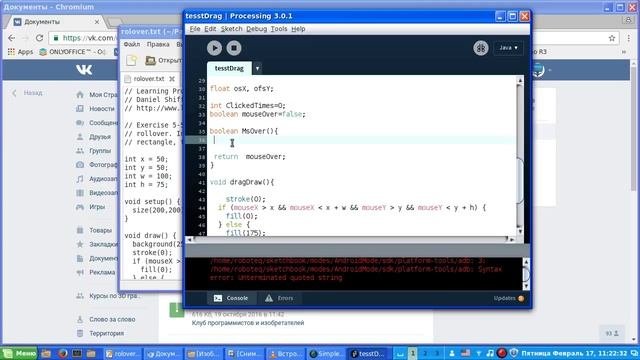Screen dimensions: 640x360
Task: Open Реклама in the VK sidebar
Action: coord(96,272)
